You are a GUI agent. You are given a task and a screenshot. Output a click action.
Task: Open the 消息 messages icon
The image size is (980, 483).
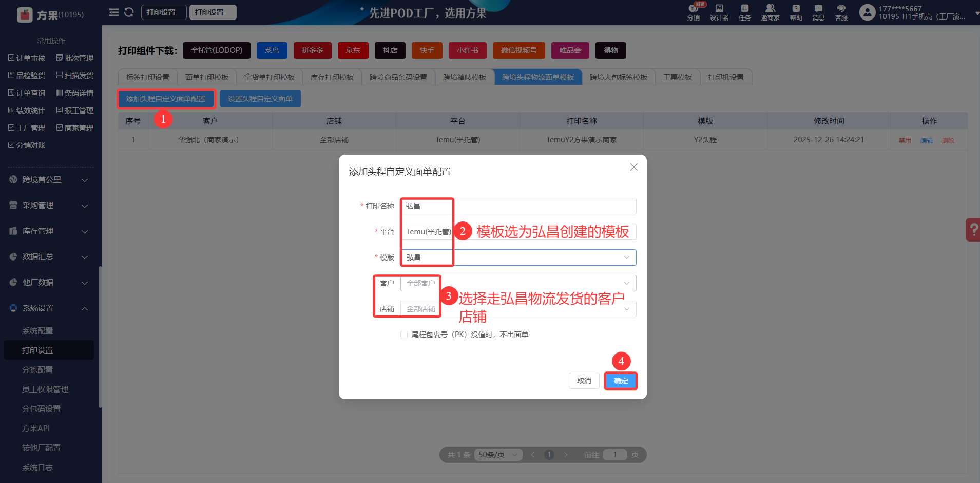click(818, 12)
